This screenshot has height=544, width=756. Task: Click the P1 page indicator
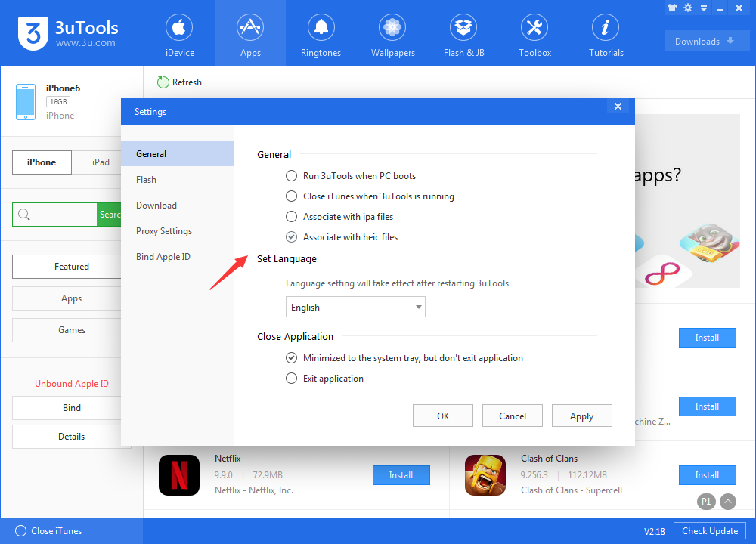point(706,502)
